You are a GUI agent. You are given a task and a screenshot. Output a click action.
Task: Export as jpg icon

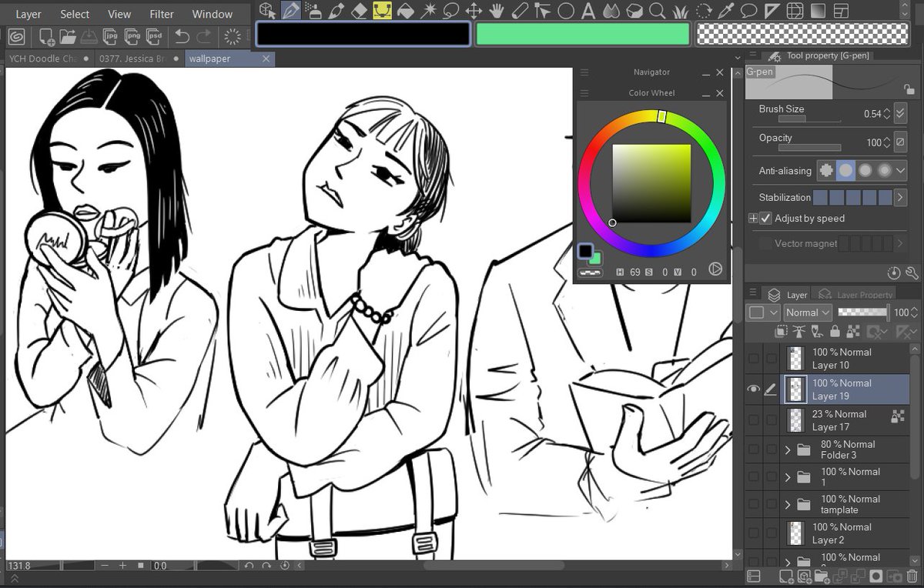click(111, 36)
